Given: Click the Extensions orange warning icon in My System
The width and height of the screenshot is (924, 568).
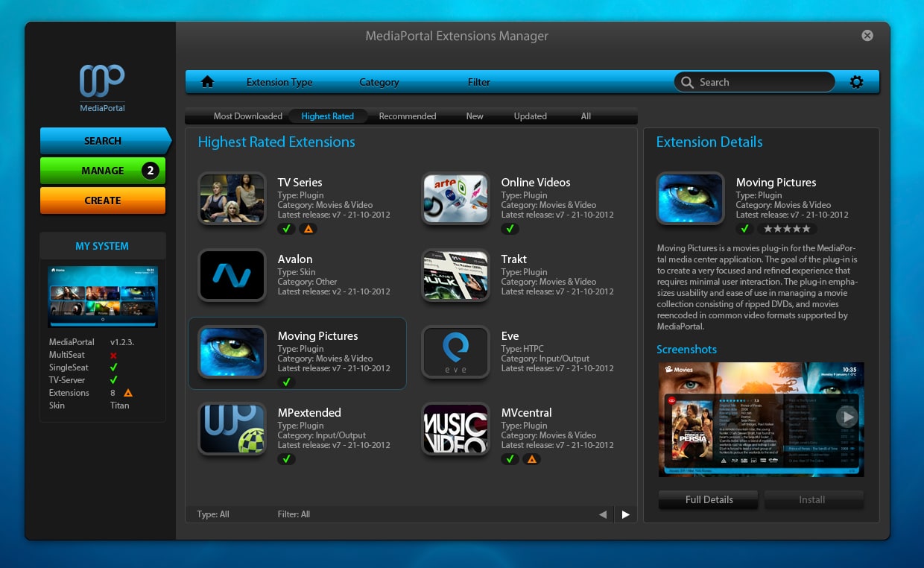Looking at the screenshot, I should 128,392.
